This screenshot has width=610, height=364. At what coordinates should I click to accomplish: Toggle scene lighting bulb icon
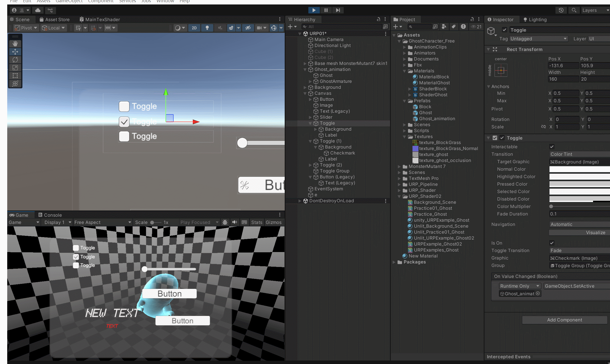(x=207, y=28)
